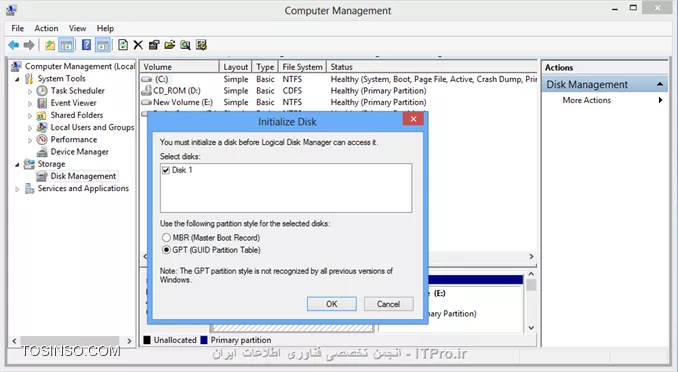678x372 pixels.
Task: Click the gray Forward arrow in toolbar
Action: click(x=29, y=45)
